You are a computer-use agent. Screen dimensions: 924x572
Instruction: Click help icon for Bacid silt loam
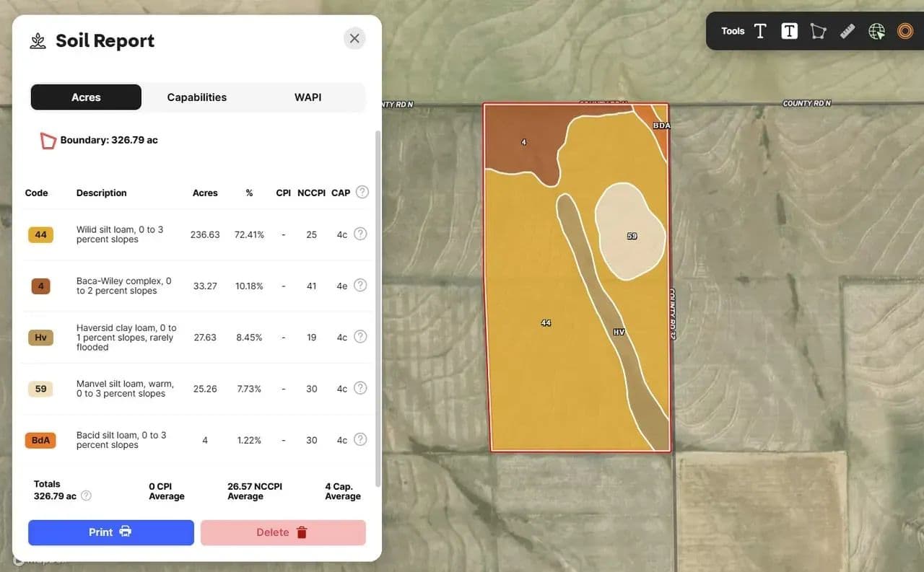(360, 439)
